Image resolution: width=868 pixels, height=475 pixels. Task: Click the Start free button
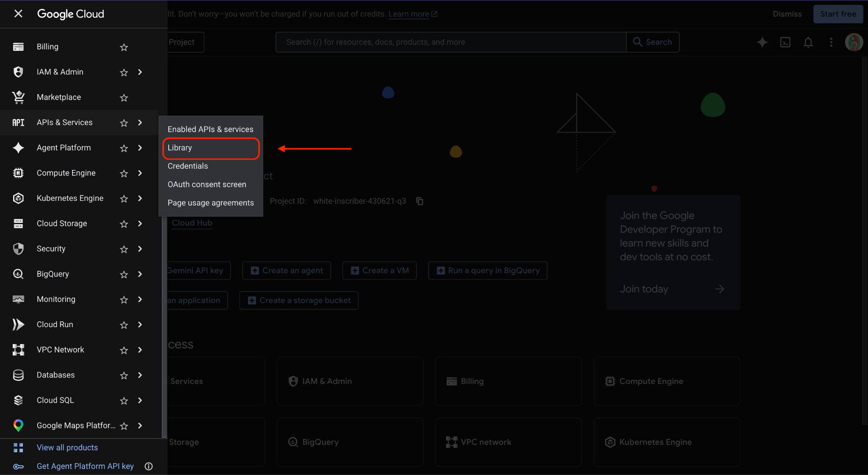[838, 14]
